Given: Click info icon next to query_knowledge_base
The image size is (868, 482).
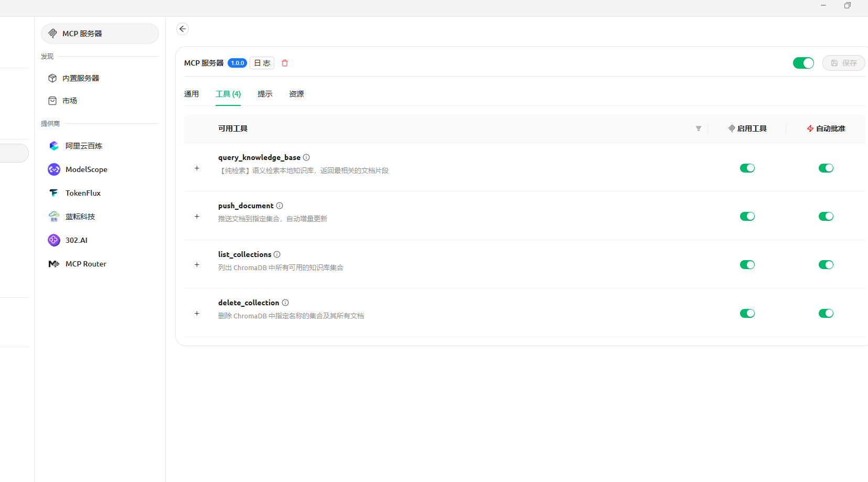Looking at the screenshot, I should [x=306, y=157].
